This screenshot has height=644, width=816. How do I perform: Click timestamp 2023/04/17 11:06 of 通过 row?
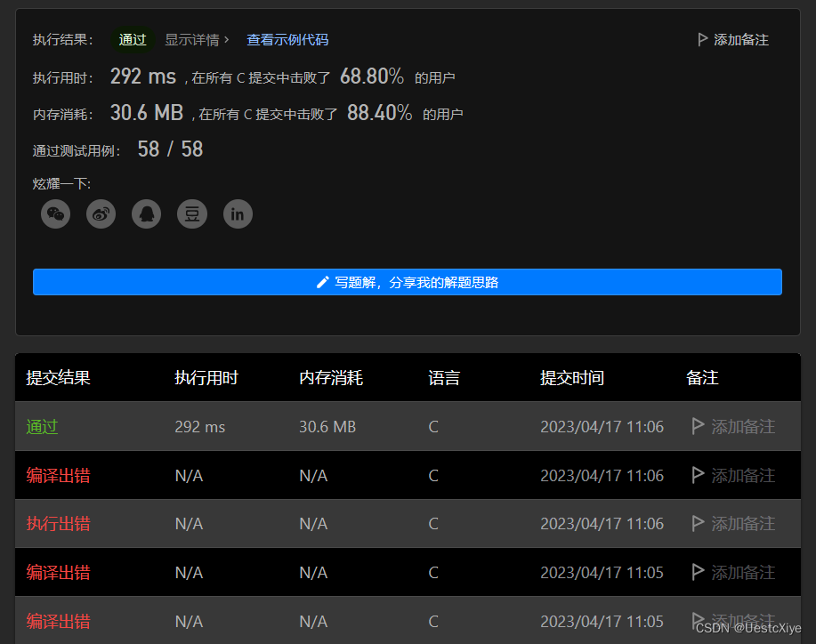point(602,427)
